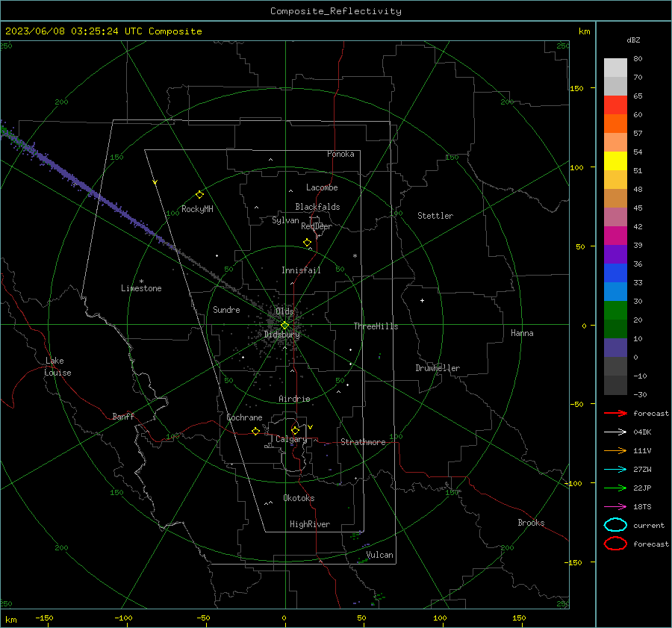This screenshot has width=672, height=628.
Task: Click the Strathmore label
Action: [363, 442]
